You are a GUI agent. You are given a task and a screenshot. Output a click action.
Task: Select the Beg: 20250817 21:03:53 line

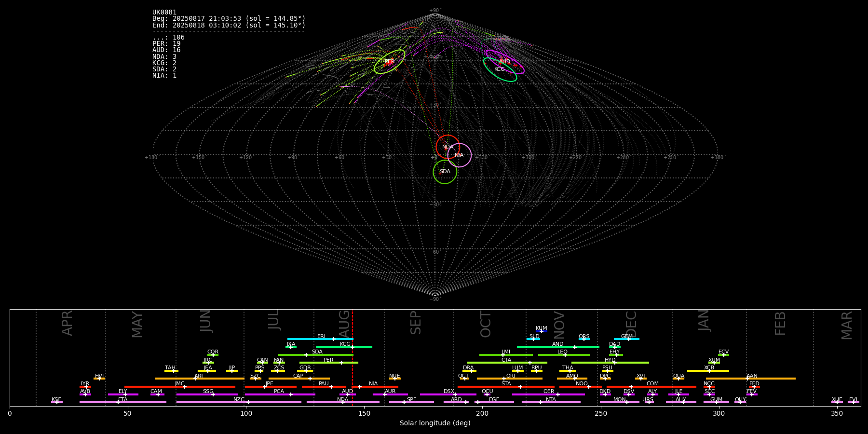point(229,19)
